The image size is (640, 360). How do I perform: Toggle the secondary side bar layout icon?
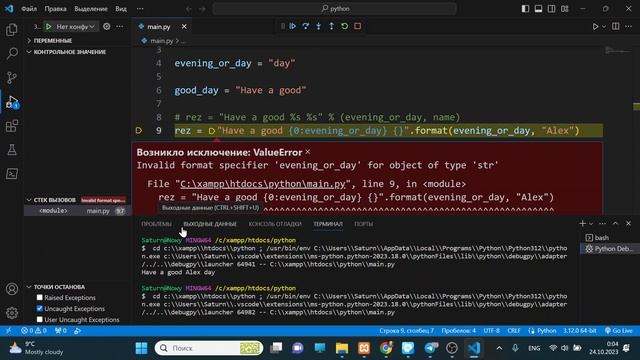(x=551, y=9)
